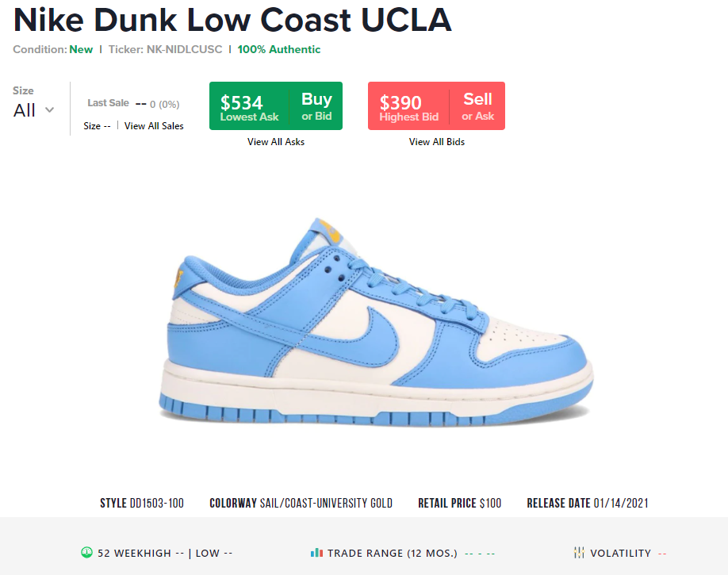Open the Size selector set to All
Image resolution: width=728 pixels, height=575 pixels.
[x=33, y=110]
